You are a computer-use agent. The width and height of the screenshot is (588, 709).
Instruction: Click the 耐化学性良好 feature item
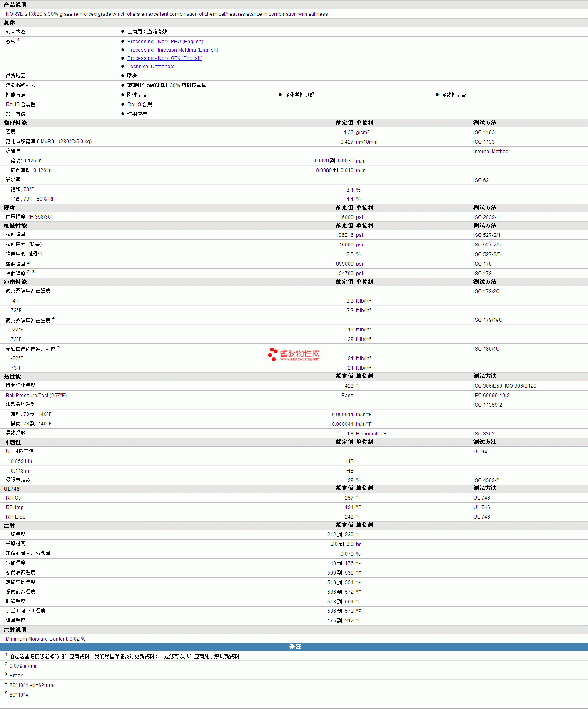(x=299, y=95)
